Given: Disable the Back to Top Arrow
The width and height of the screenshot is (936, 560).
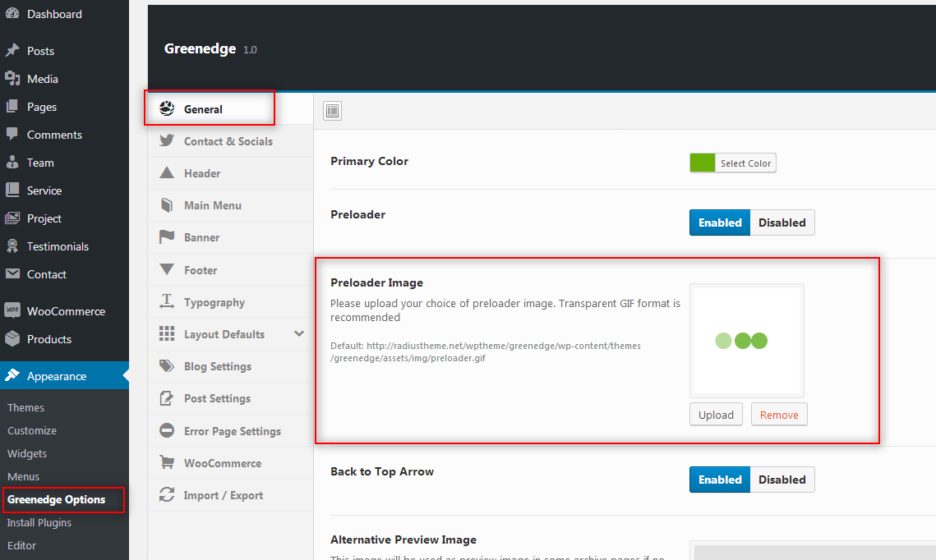Looking at the screenshot, I should [x=782, y=480].
